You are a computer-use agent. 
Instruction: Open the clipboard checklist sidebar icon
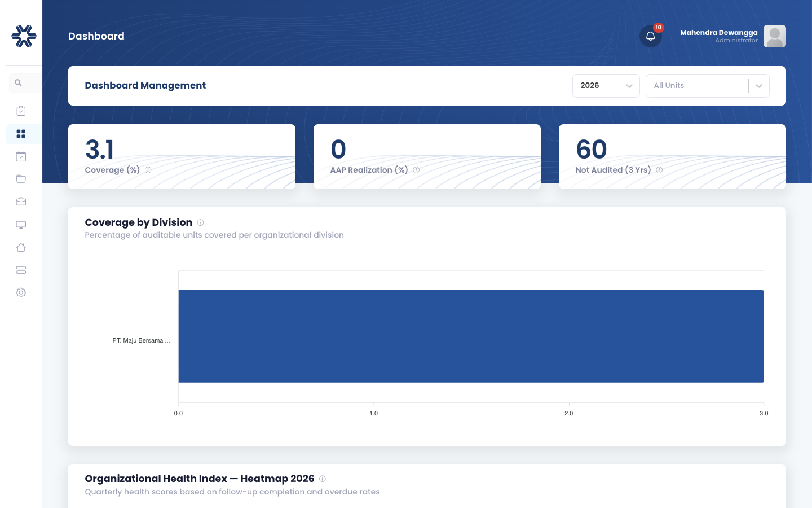[x=21, y=111]
